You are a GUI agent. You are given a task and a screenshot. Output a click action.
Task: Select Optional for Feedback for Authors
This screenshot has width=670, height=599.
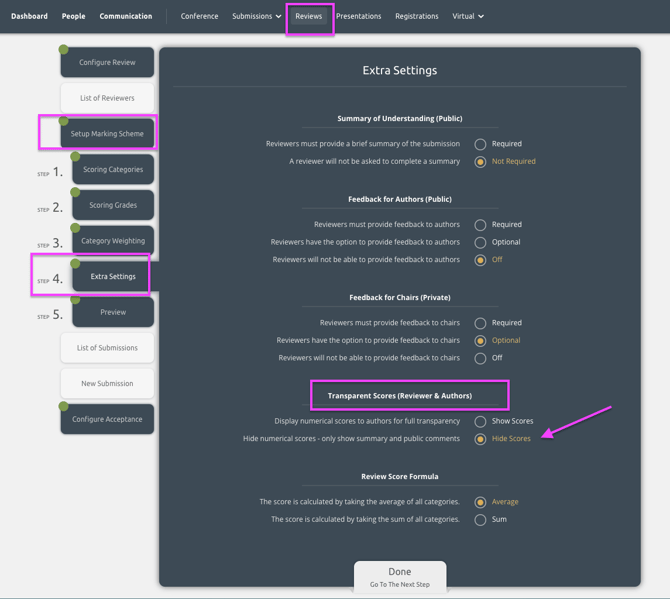(x=480, y=242)
